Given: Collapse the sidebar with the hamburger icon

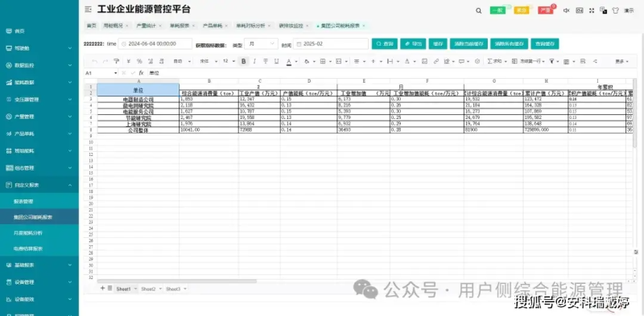Looking at the screenshot, I should pos(88,10).
